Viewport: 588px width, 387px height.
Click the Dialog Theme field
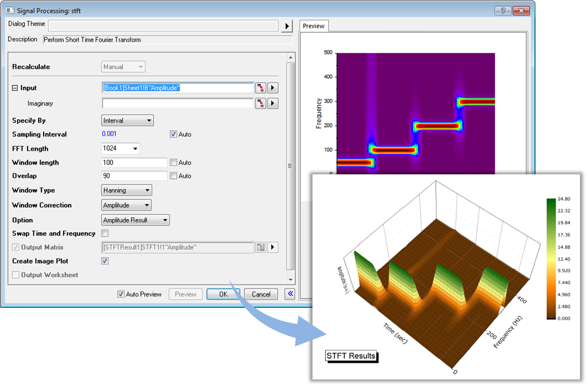[163, 26]
